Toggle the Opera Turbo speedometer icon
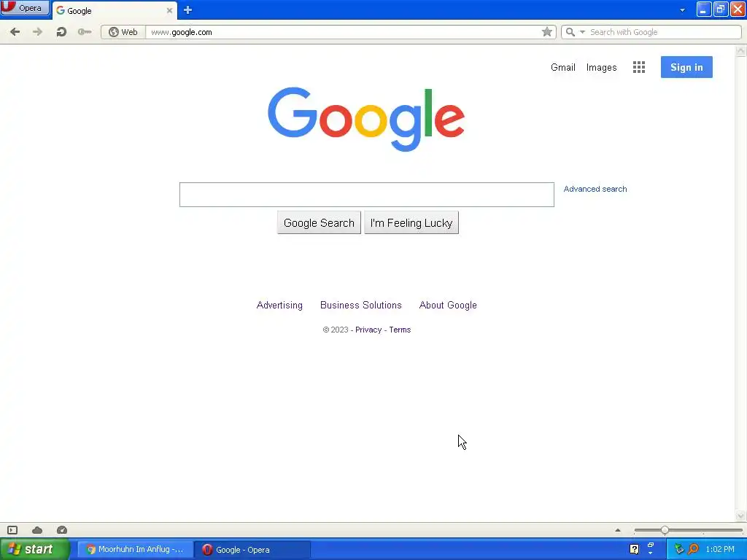The height and width of the screenshot is (560, 747). point(62,530)
